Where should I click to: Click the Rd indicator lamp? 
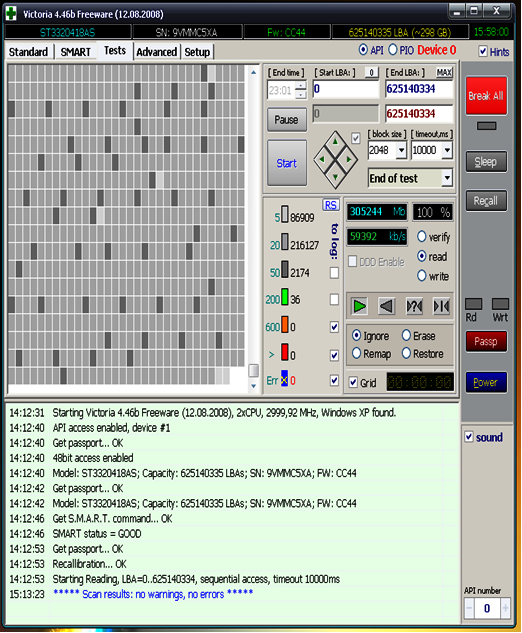pyautogui.click(x=474, y=304)
